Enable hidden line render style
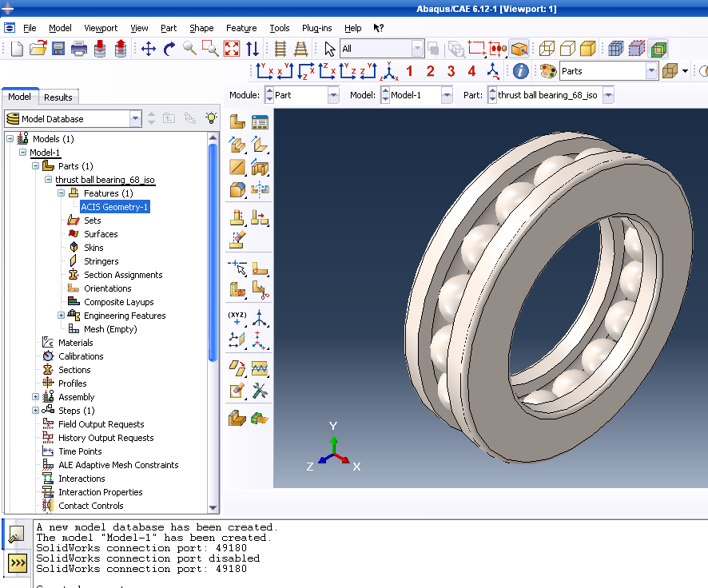Viewport: 708px width, 588px height. [567, 49]
